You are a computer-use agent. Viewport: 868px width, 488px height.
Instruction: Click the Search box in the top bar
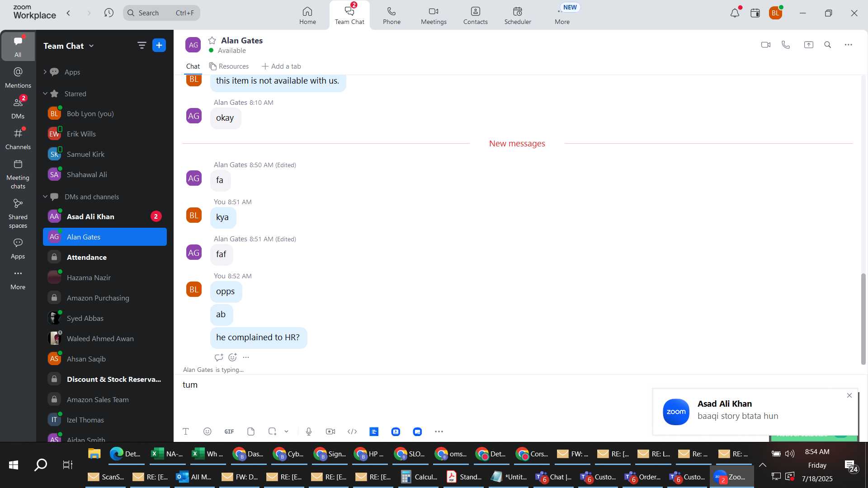(161, 13)
